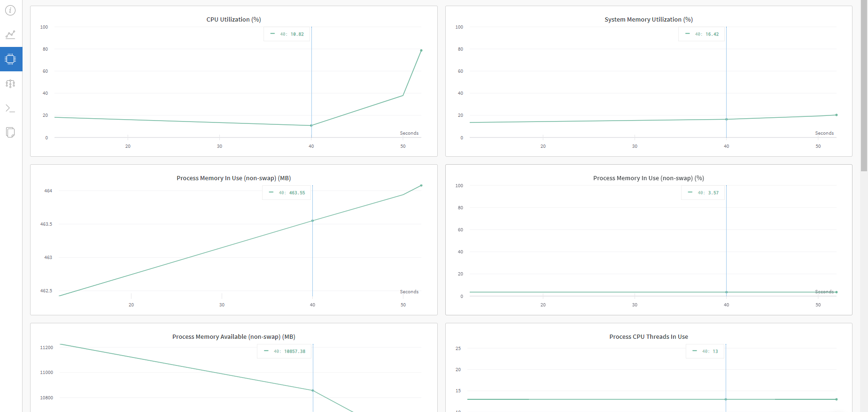Image resolution: width=868 pixels, height=412 pixels.
Task: Click Seconds axis label in System Memory Utilization chart
Action: coord(824,133)
